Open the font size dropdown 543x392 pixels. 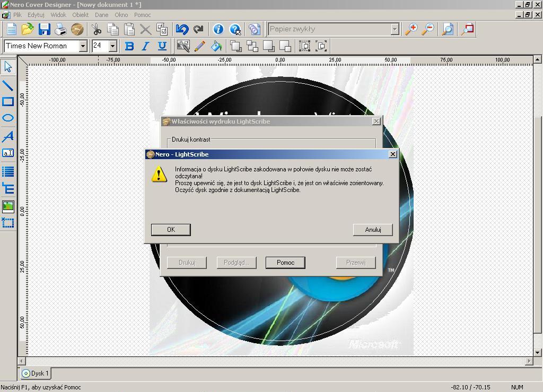[112, 46]
